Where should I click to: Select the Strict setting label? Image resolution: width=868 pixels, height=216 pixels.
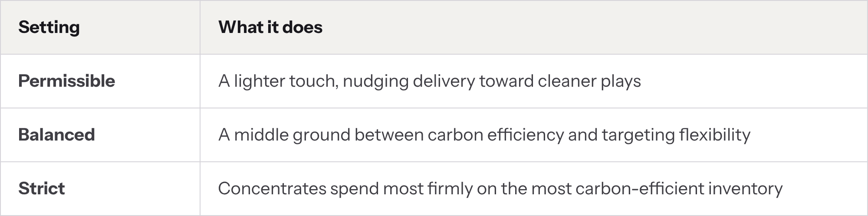pyautogui.click(x=42, y=189)
